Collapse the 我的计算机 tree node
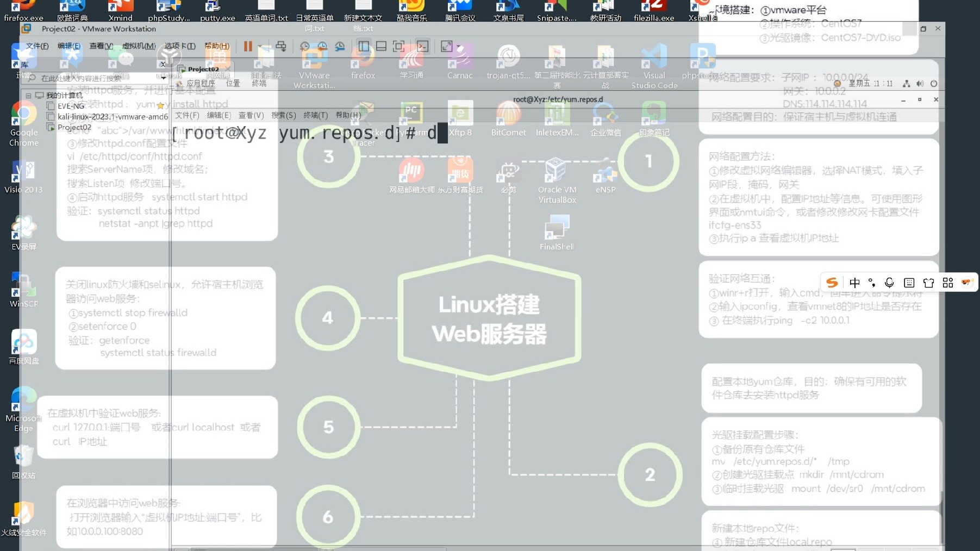The width and height of the screenshot is (980, 551). click(x=28, y=95)
